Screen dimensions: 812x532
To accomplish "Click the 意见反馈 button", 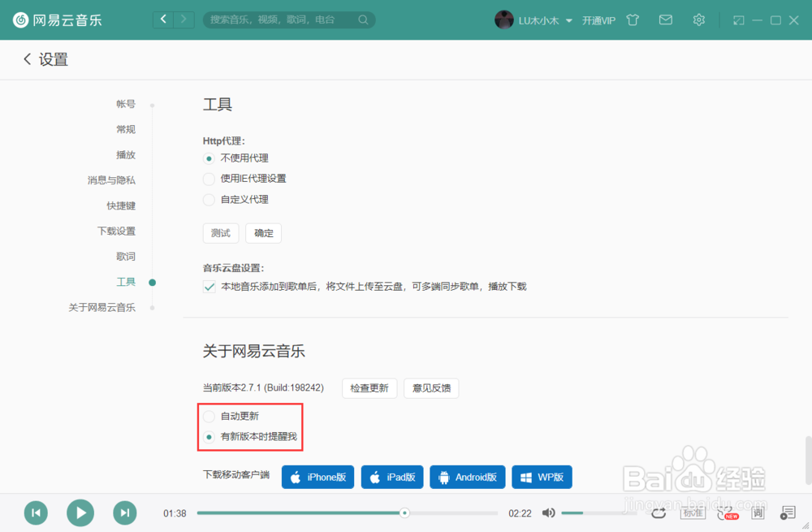I will [x=431, y=388].
